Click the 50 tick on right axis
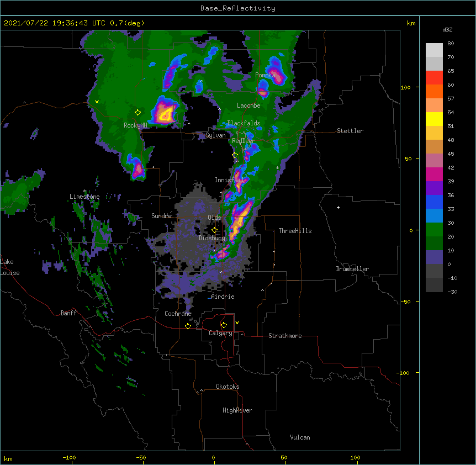476x465 pixels. 408,158
